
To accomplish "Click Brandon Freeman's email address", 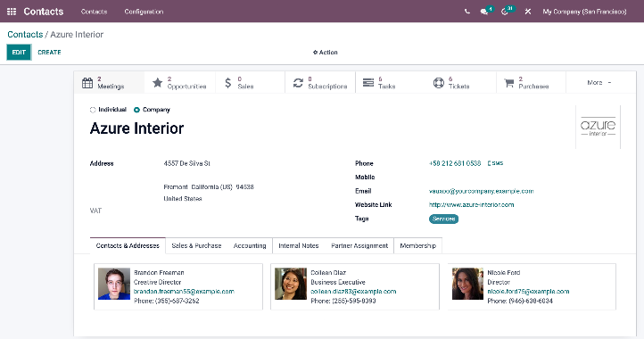I will point(184,292).
